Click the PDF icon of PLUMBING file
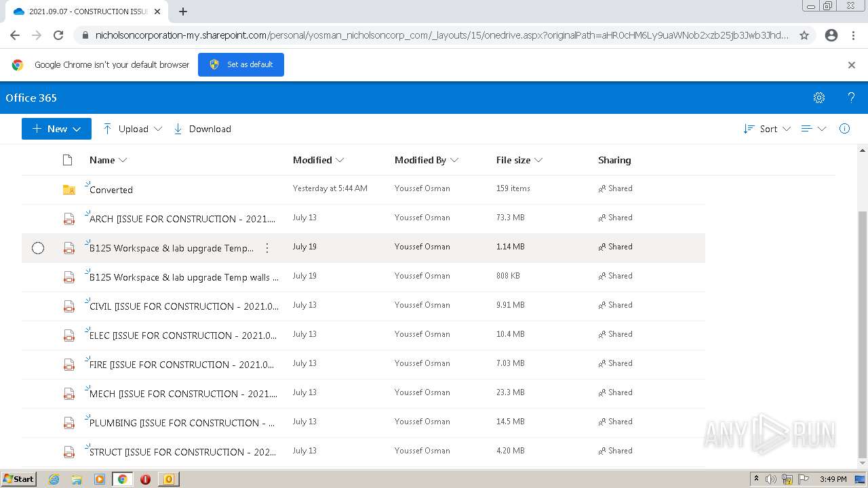The height and width of the screenshot is (488, 868). point(68,423)
